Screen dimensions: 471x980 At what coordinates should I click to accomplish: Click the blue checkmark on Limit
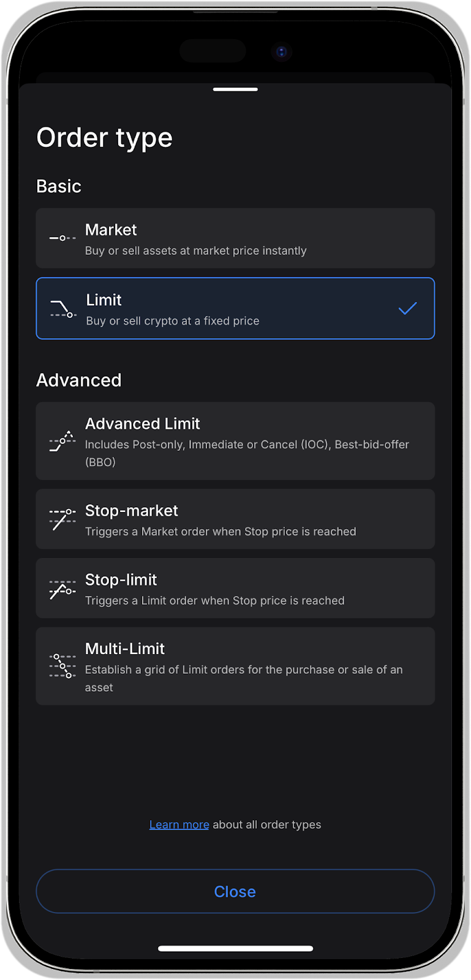[x=407, y=308]
